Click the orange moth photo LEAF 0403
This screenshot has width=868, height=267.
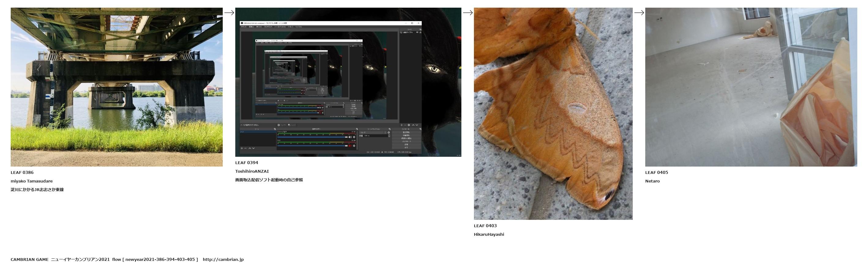tap(553, 114)
